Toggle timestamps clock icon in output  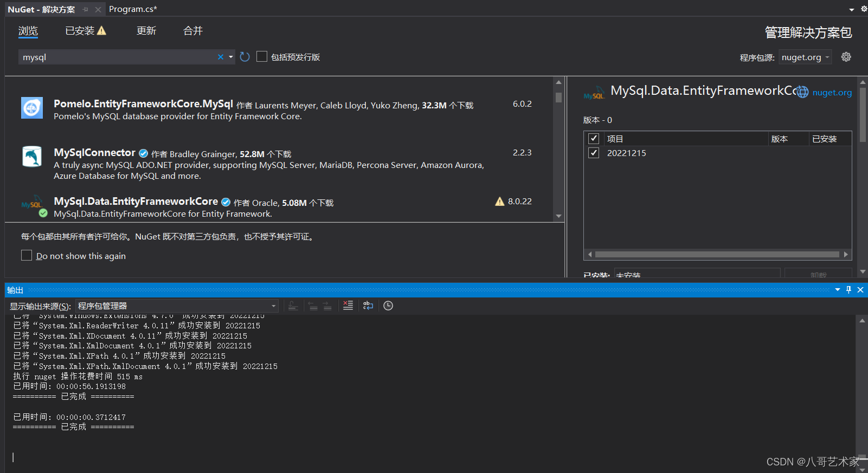pos(388,306)
